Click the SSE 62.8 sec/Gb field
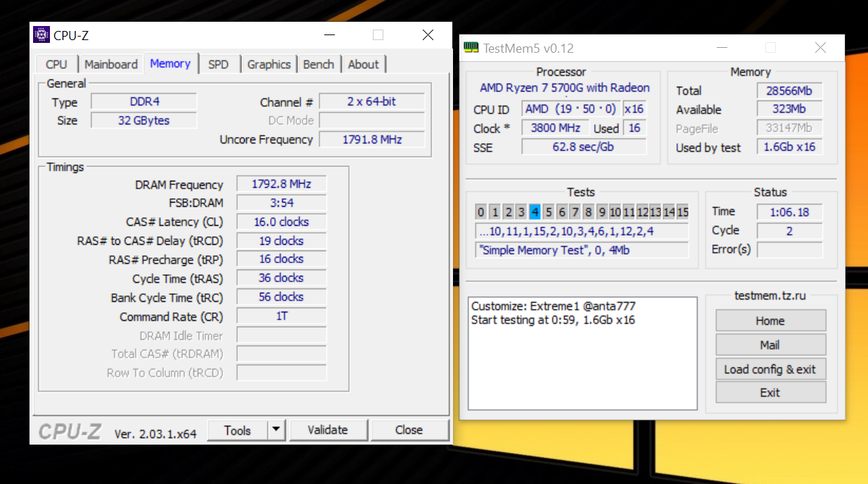This screenshot has height=484, width=868. pyautogui.click(x=584, y=146)
